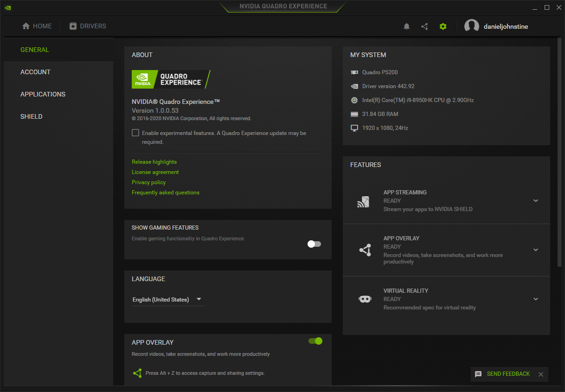Click the home icon beside HOME
This screenshot has width=565, height=392.
point(26,26)
